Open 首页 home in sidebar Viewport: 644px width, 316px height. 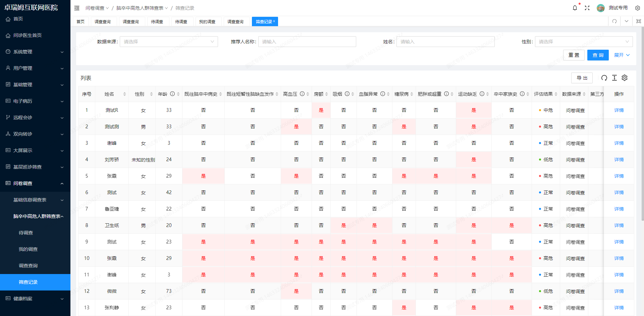click(x=35, y=19)
